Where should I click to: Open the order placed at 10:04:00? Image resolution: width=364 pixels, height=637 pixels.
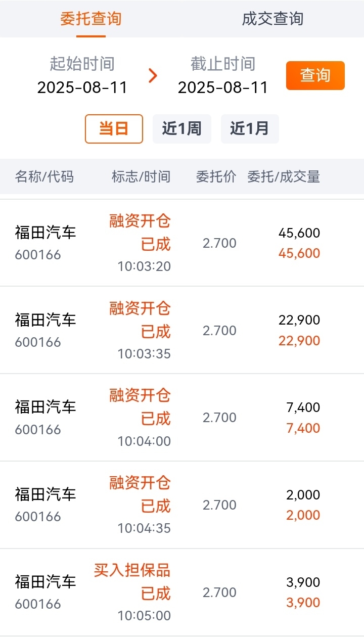click(182, 418)
